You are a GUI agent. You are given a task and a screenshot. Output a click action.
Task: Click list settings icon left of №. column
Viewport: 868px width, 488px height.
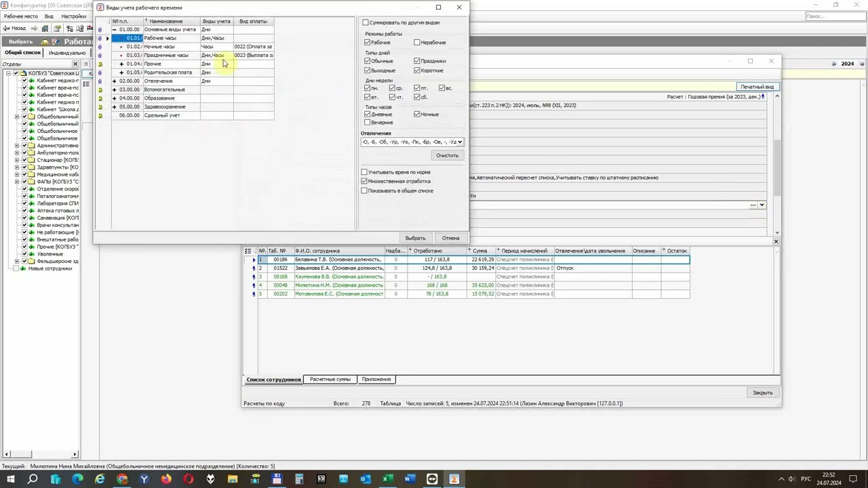[x=248, y=251]
